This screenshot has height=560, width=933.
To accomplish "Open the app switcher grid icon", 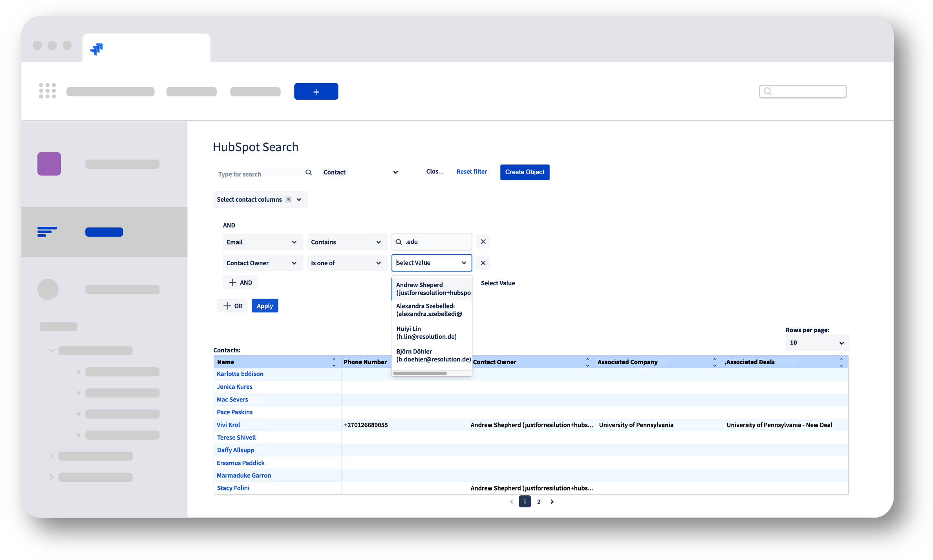I will (x=47, y=91).
